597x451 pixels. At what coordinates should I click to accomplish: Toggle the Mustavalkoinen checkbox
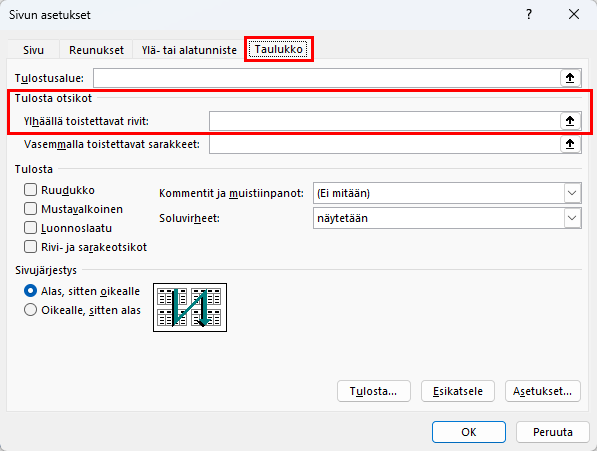pyautogui.click(x=30, y=209)
